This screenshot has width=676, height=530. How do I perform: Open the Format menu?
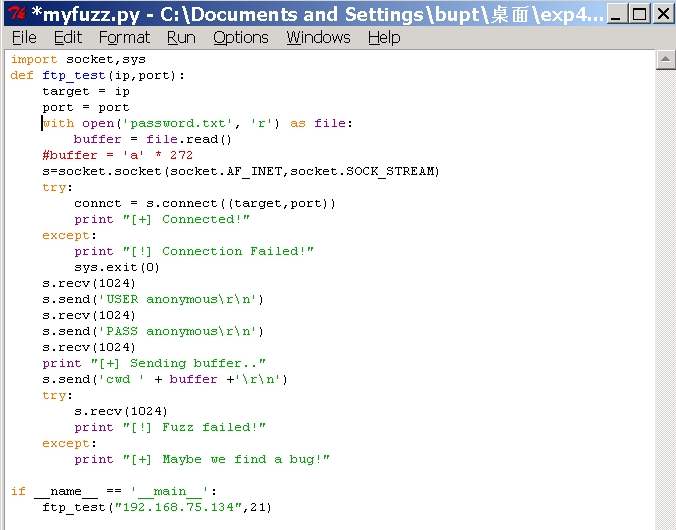coord(123,37)
